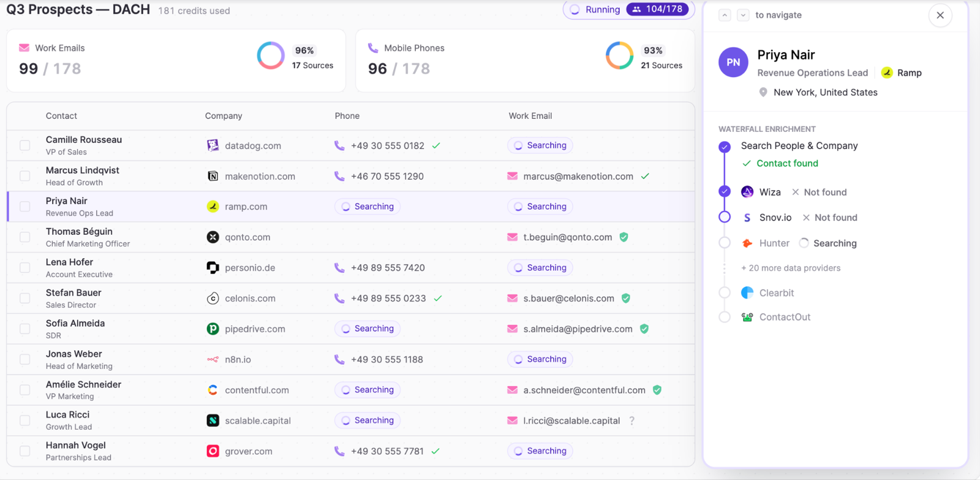
Task: Click the pipedrive.com green logo icon
Action: tap(213, 329)
